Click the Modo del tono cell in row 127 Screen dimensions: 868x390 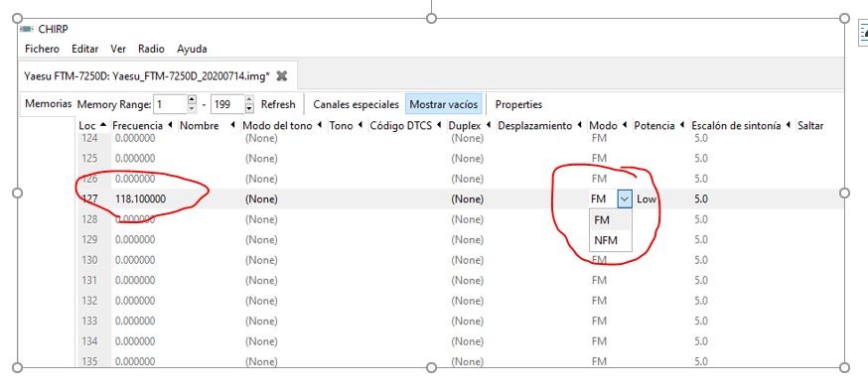pos(261,199)
